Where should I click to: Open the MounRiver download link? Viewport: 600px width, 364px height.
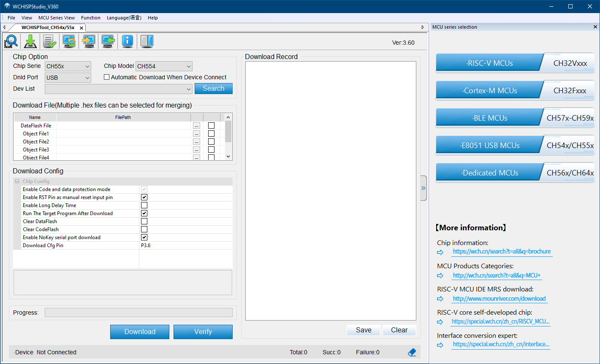[500, 299]
